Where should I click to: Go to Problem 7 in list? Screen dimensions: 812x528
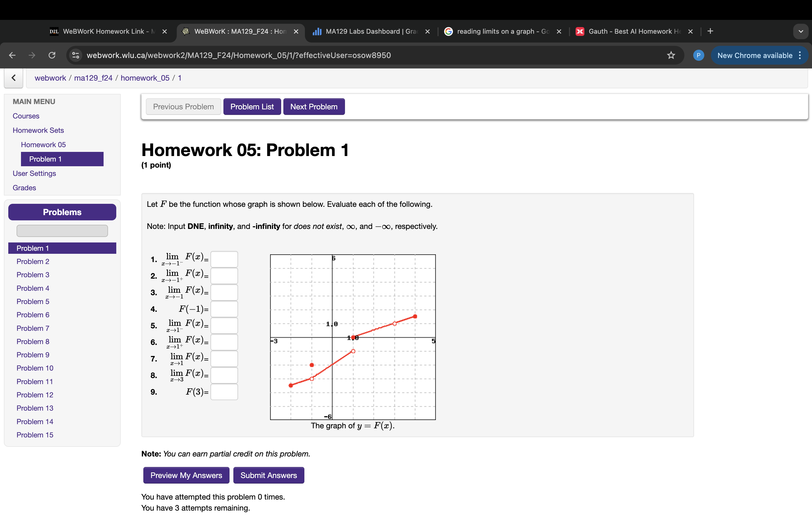(33, 328)
